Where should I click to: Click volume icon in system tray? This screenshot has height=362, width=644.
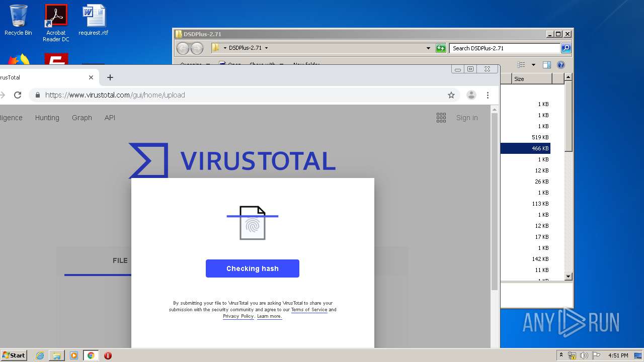[x=584, y=355]
